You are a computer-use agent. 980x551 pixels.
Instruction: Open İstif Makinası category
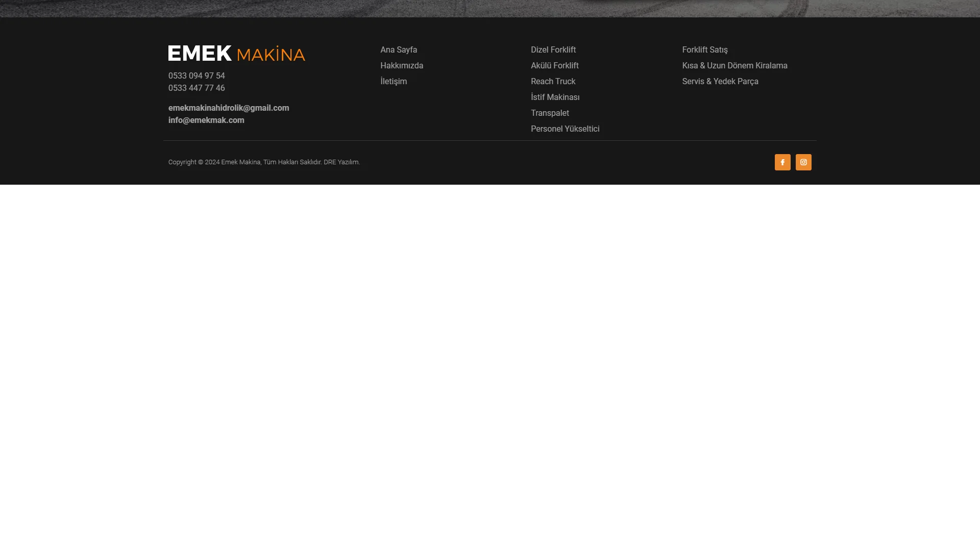tap(555, 97)
